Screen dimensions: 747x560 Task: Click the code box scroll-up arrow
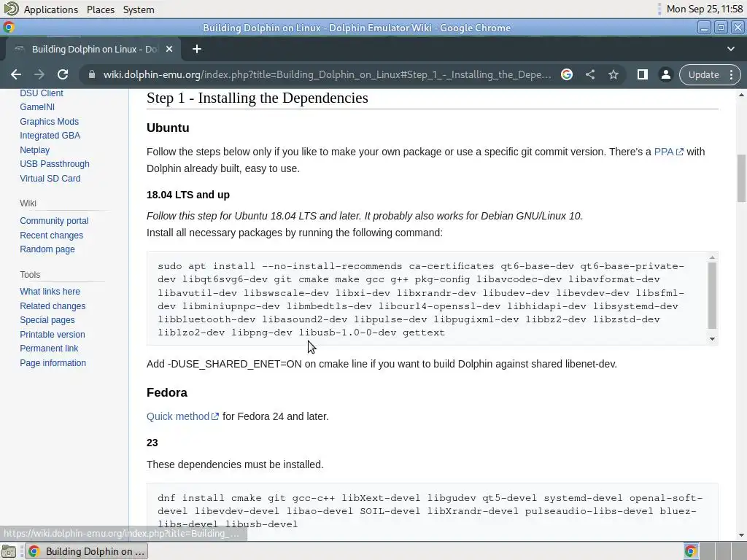click(x=712, y=257)
